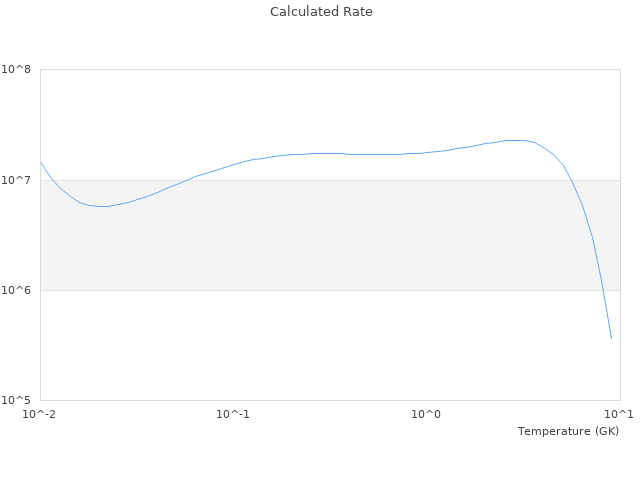Viewport: 640px width, 480px height.
Task: Click the 10^-2 x-axis tick label
Action: pyautogui.click(x=40, y=414)
